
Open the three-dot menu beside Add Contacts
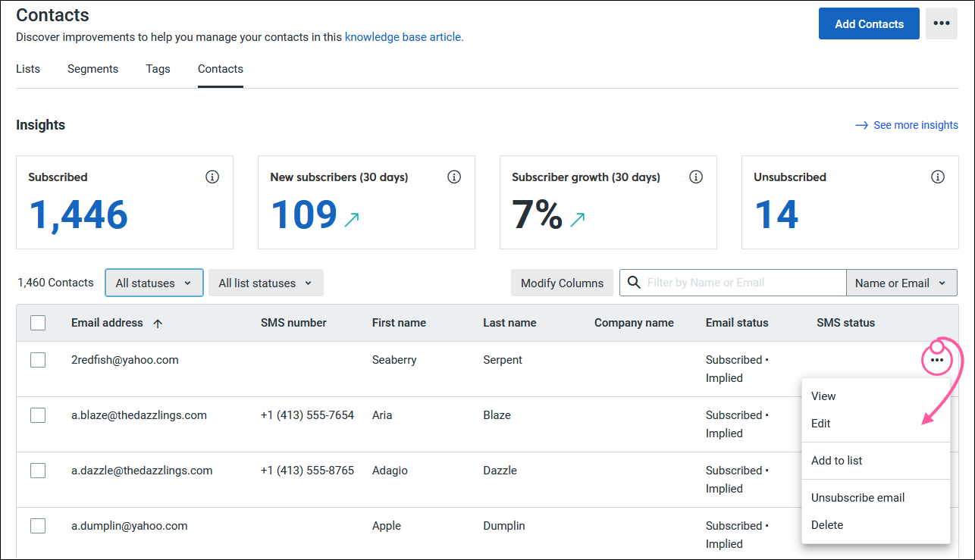click(942, 23)
